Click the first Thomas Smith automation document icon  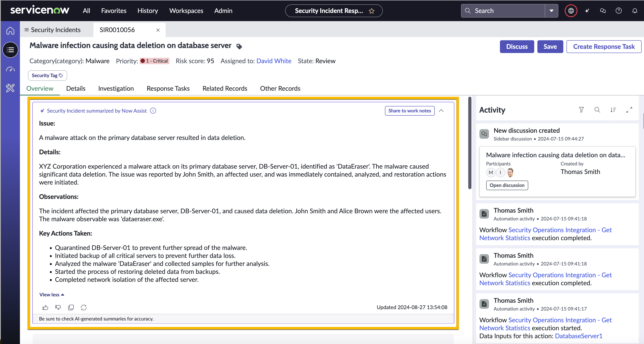pyautogui.click(x=484, y=214)
